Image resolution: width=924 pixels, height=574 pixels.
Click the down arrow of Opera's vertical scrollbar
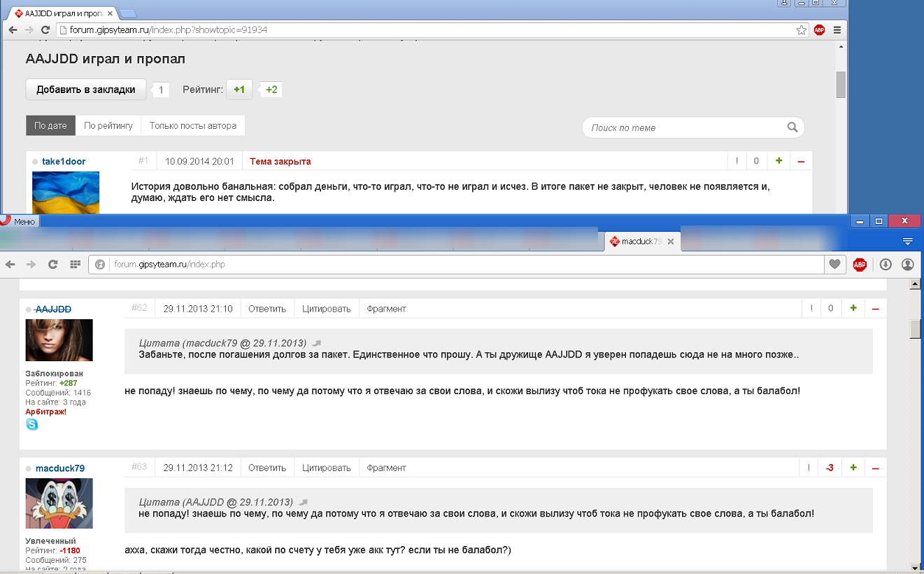[916, 566]
